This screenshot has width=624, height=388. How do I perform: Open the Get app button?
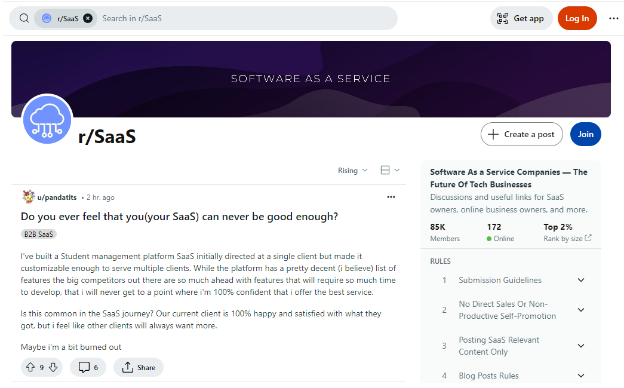coord(521,18)
